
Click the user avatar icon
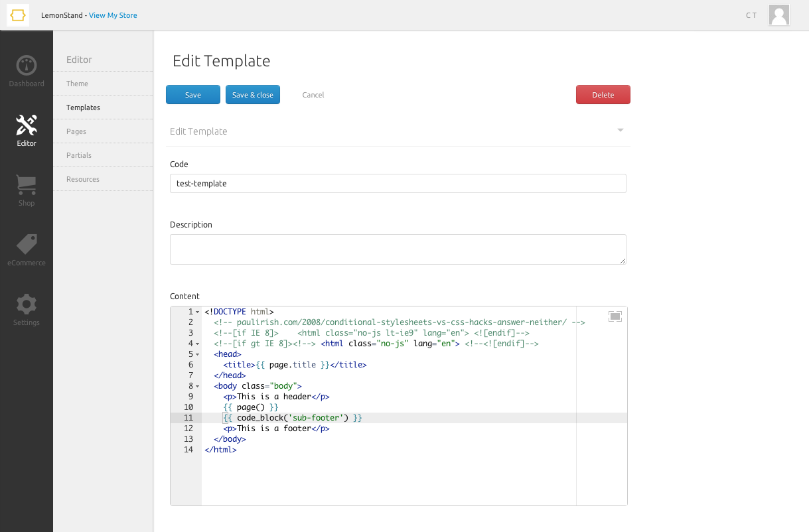pos(779,15)
